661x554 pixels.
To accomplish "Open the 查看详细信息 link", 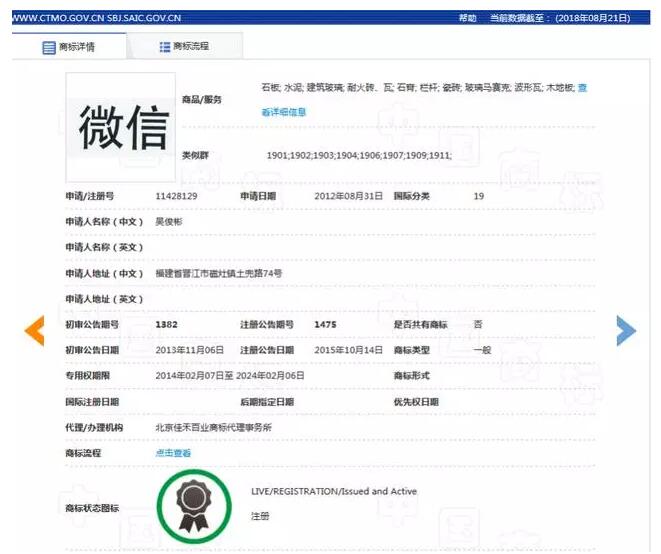I will tap(284, 112).
